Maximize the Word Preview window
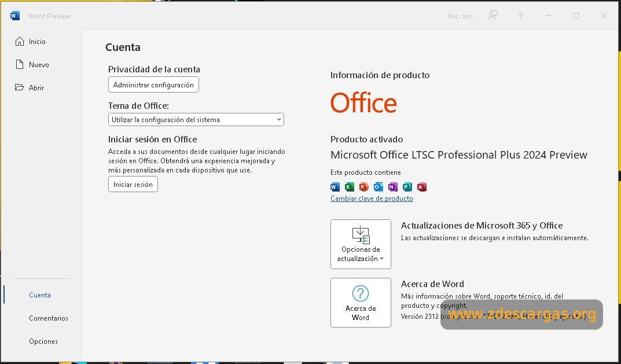The image size is (621, 364). (x=576, y=16)
